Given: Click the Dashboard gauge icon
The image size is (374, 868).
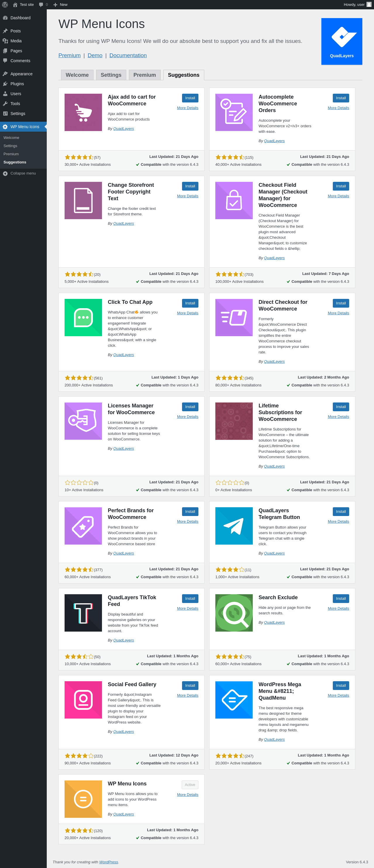Looking at the screenshot, I should click(5, 18).
